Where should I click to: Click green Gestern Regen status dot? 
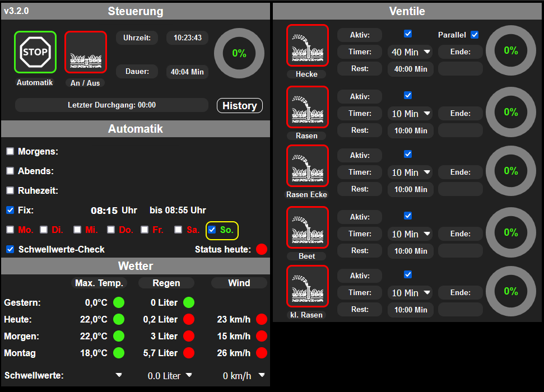(x=189, y=302)
